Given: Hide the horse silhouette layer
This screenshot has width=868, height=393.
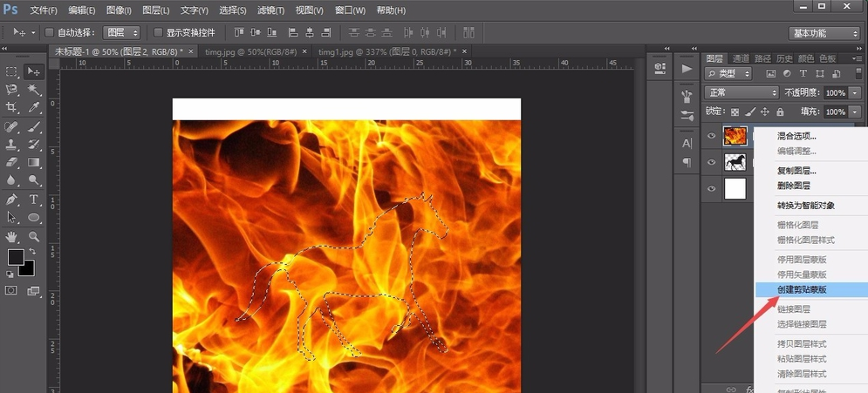Looking at the screenshot, I should pos(711,162).
